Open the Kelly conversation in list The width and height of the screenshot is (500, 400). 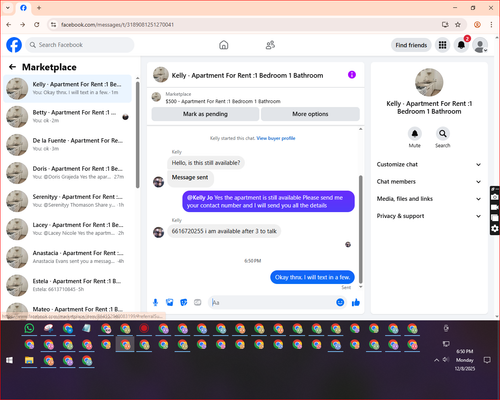coord(68,89)
